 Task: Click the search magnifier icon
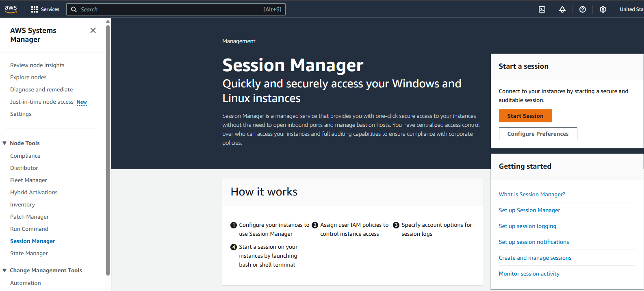pos(74,9)
